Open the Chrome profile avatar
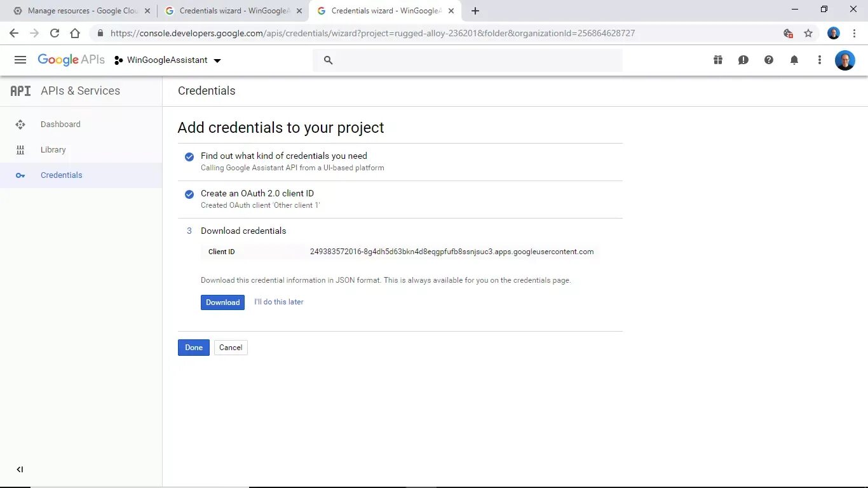The image size is (868, 488). pyautogui.click(x=834, y=33)
